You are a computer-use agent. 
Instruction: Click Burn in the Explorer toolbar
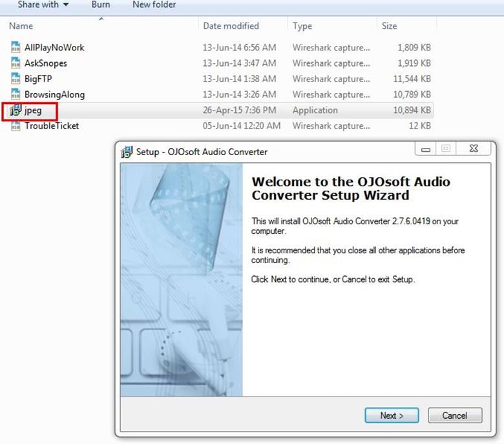point(100,5)
